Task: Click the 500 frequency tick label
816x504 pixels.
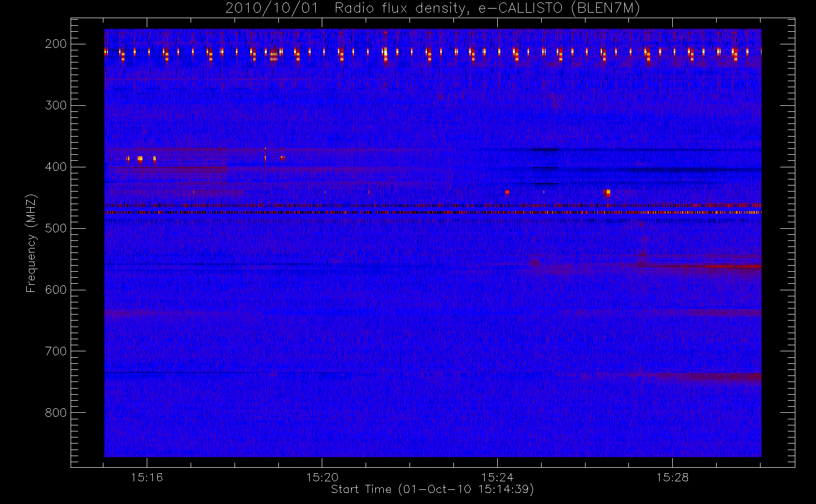Action: click(x=56, y=228)
